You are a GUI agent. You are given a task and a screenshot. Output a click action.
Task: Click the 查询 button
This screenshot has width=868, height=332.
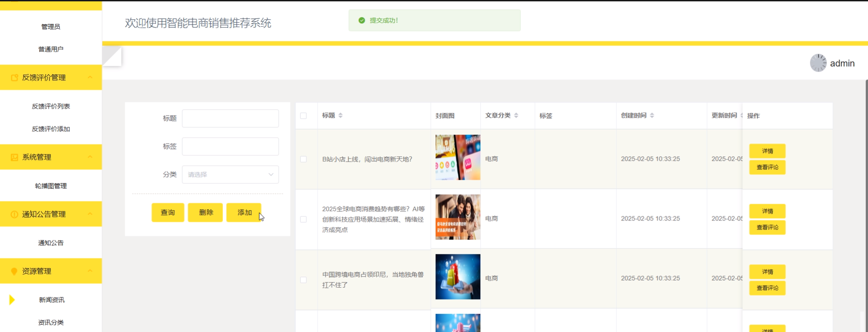(168, 212)
